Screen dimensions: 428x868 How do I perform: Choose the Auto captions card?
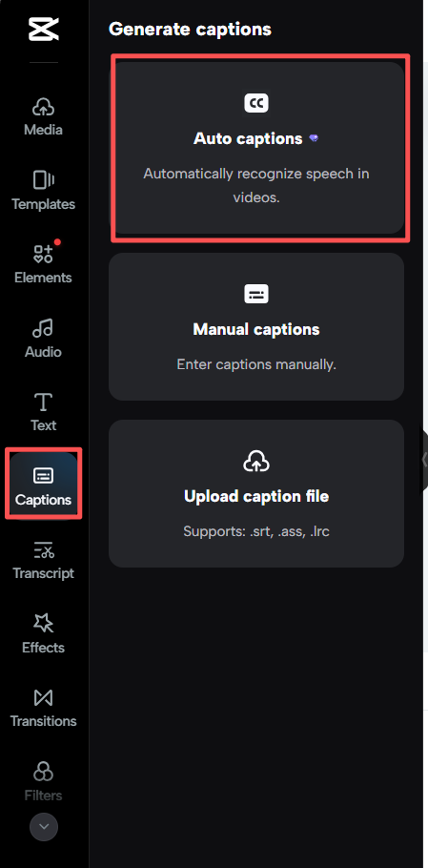click(256, 148)
